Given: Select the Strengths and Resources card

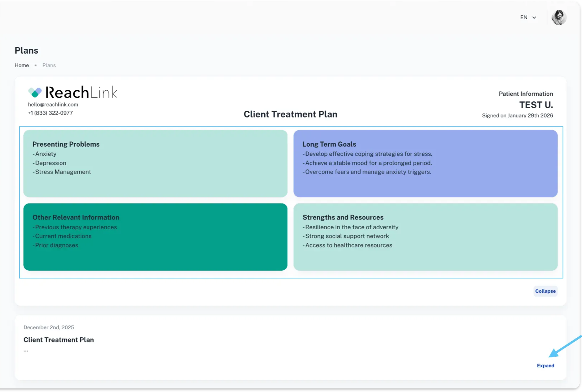Looking at the screenshot, I should (425, 237).
